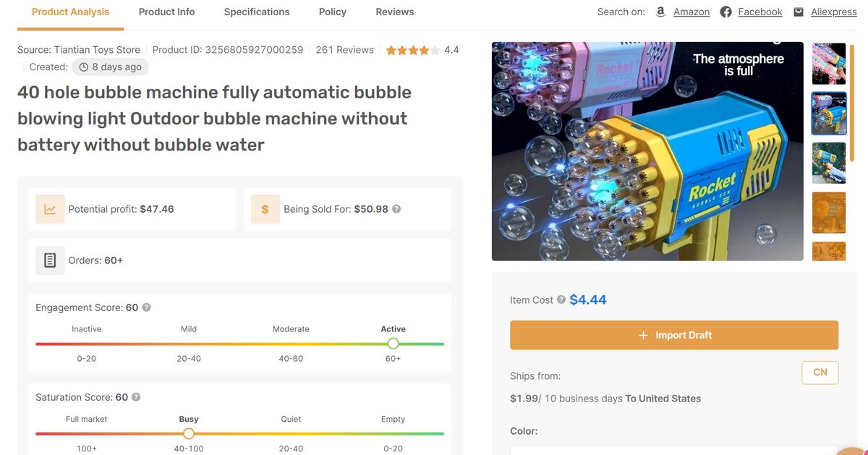Click the Saturation Score help icon
868x455 pixels.
point(137,396)
